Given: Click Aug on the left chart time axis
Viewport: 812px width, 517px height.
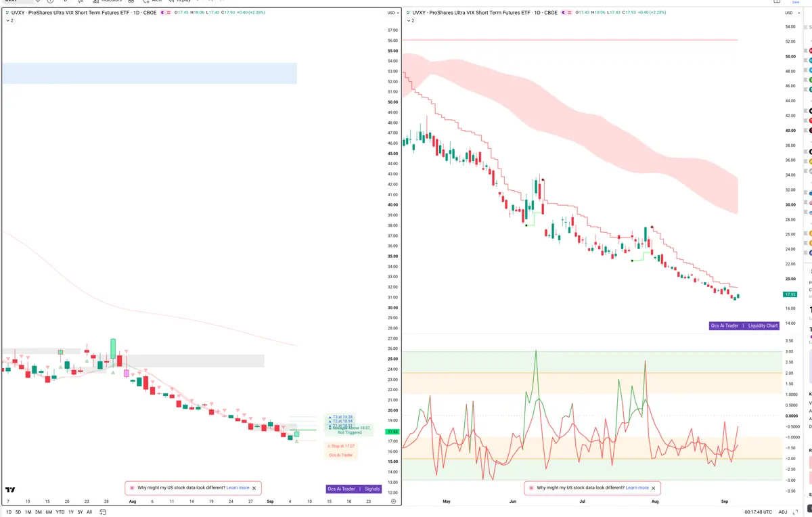Looking at the screenshot, I should click(132, 501).
